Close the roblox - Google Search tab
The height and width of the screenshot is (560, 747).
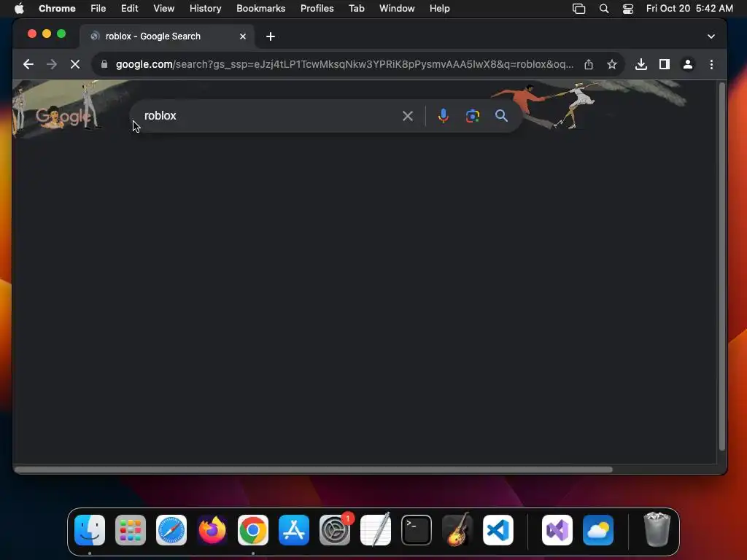[x=242, y=36]
